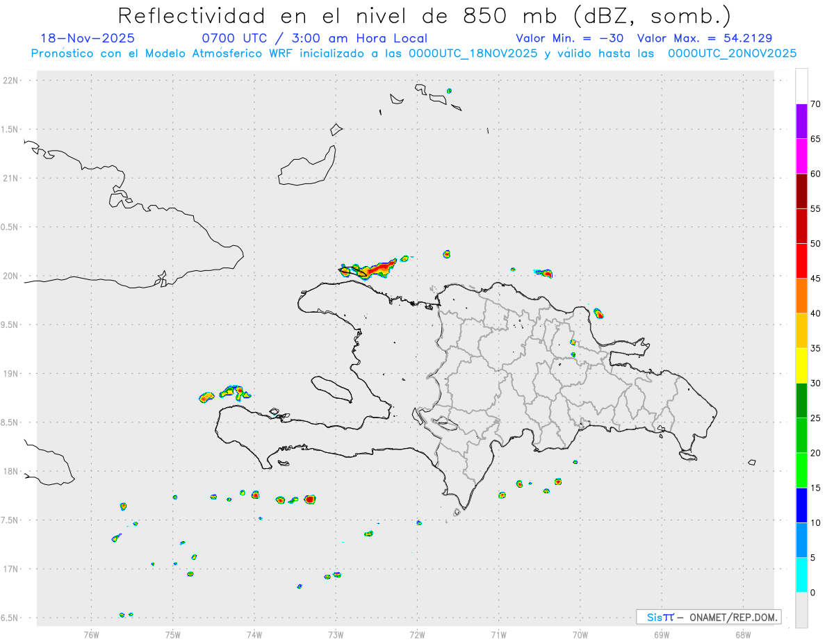This screenshot has height=644, width=834.
Task: Click the colorbar label '40'
Action: (x=815, y=313)
